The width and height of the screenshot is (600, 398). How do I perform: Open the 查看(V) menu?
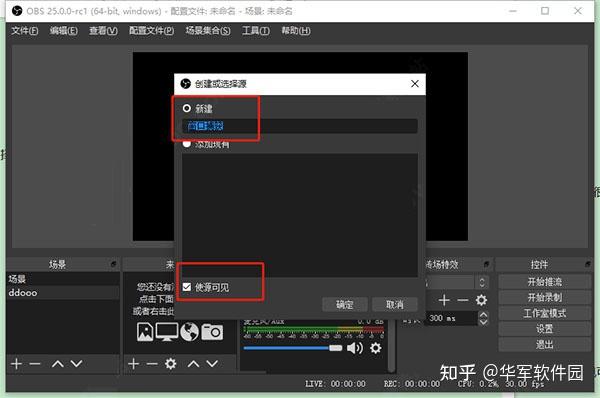point(103,31)
